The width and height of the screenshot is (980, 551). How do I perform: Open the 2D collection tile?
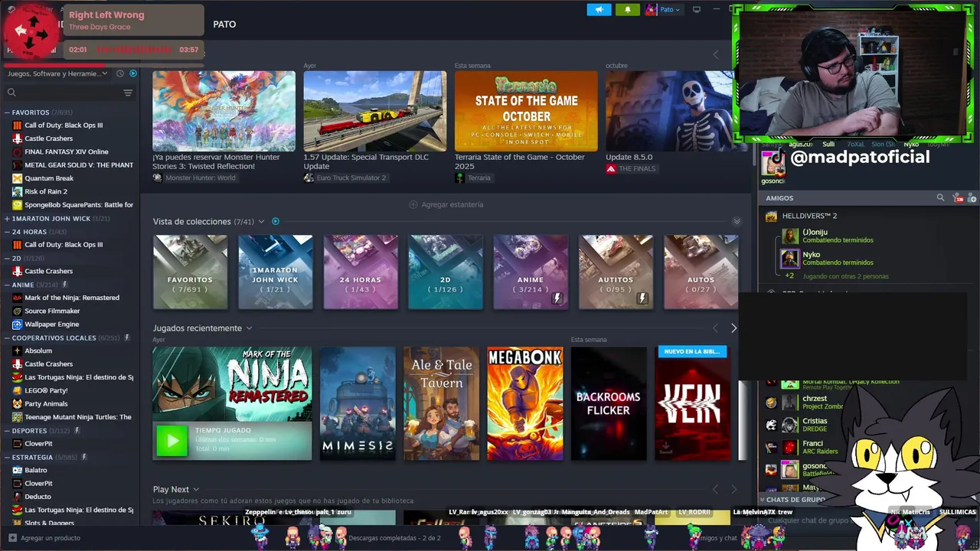click(x=446, y=272)
